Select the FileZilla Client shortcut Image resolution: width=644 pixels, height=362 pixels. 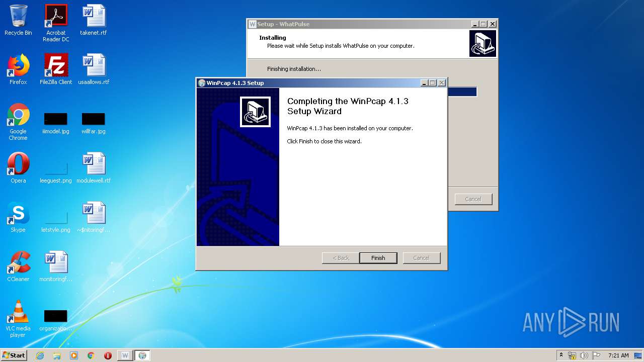tap(56, 69)
